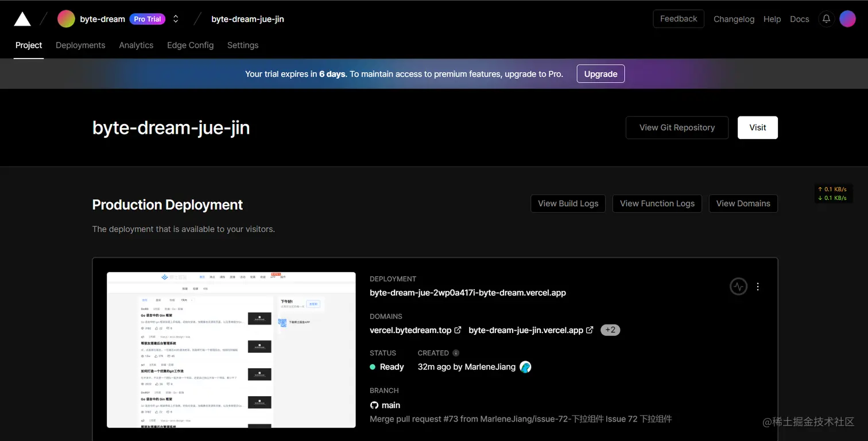Image resolution: width=868 pixels, height=441 pixels.
Task: Open the deployment activity pulse icon
Action: (738, 286)
